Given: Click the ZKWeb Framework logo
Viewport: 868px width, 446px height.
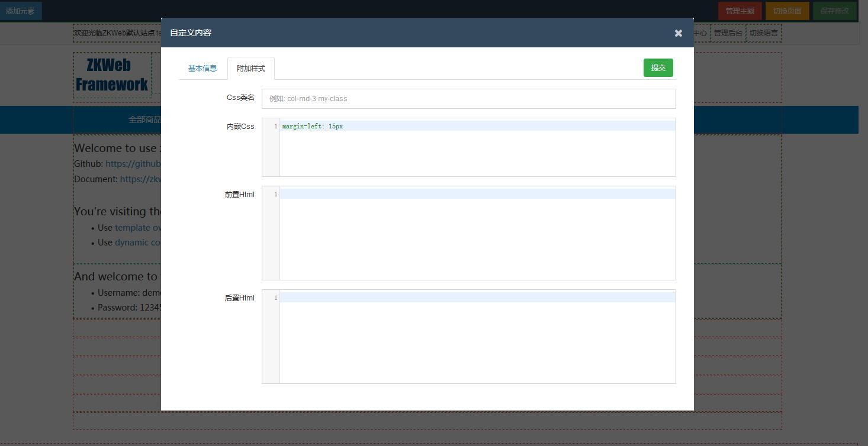Looking at the screenshot, I should 112,75.
